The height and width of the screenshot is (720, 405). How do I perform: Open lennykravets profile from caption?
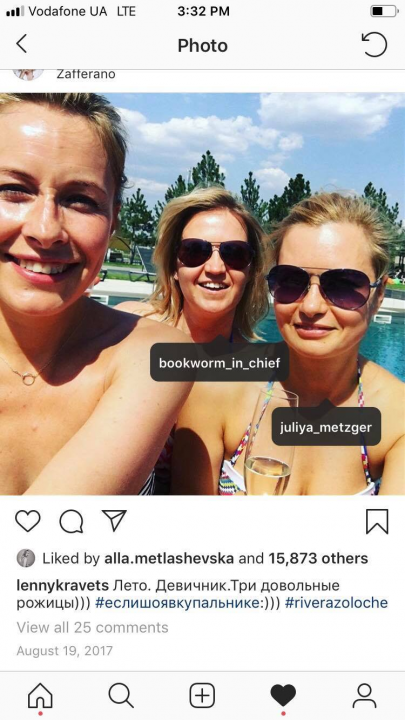click(63, 586)
